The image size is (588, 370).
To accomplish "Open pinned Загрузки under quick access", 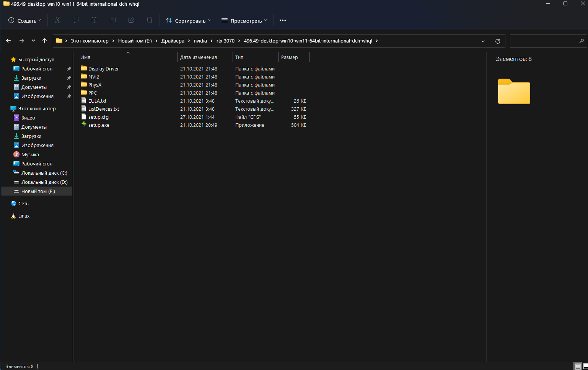I will click(31, 78).
